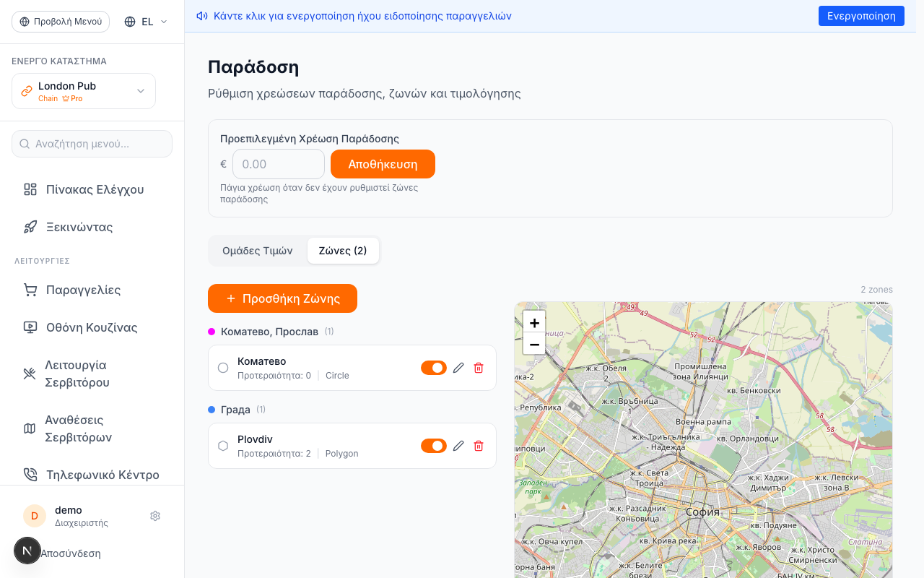Delete the Plovdiv zone with trash icon
The height and width of the screenshot is (578, 924).
[x=479, y=446]
